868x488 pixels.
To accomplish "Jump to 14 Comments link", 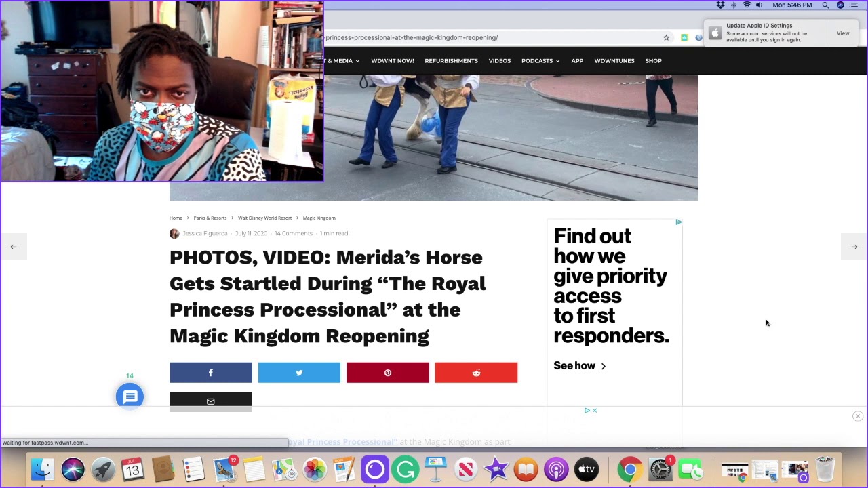I will pyautogui.click(x=294, y=233).
